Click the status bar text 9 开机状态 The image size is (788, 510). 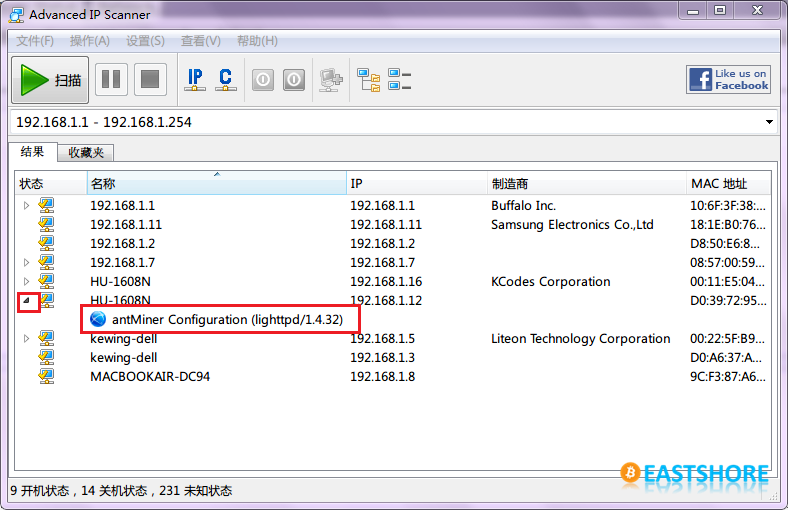(40, 491)
